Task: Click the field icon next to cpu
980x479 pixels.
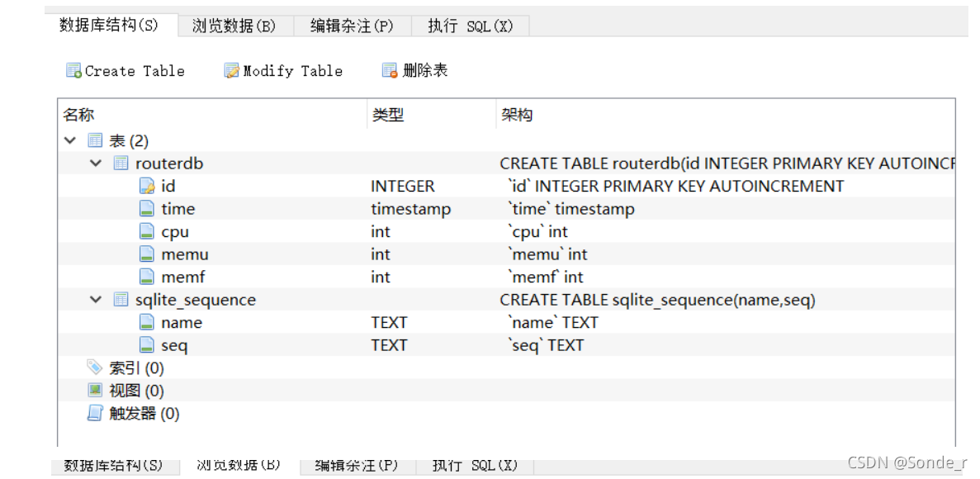Action: pos(148,231)
